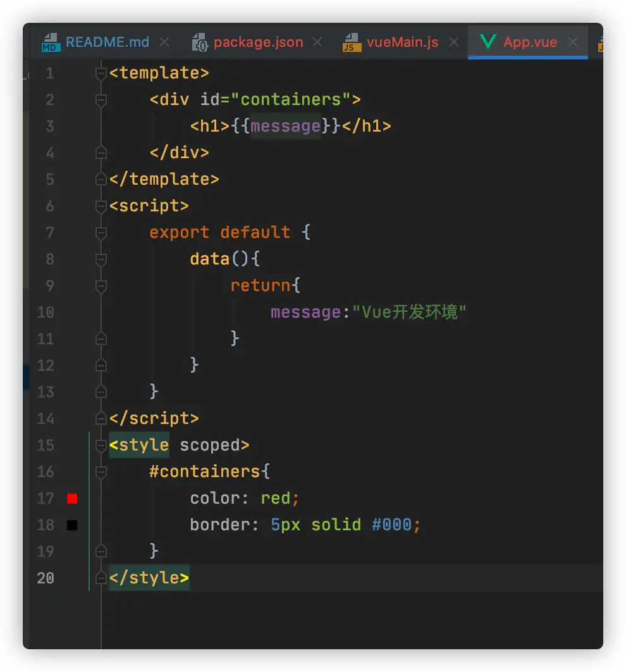
Task: Click the color property name on line 17
Action: (x=215, y=499)
